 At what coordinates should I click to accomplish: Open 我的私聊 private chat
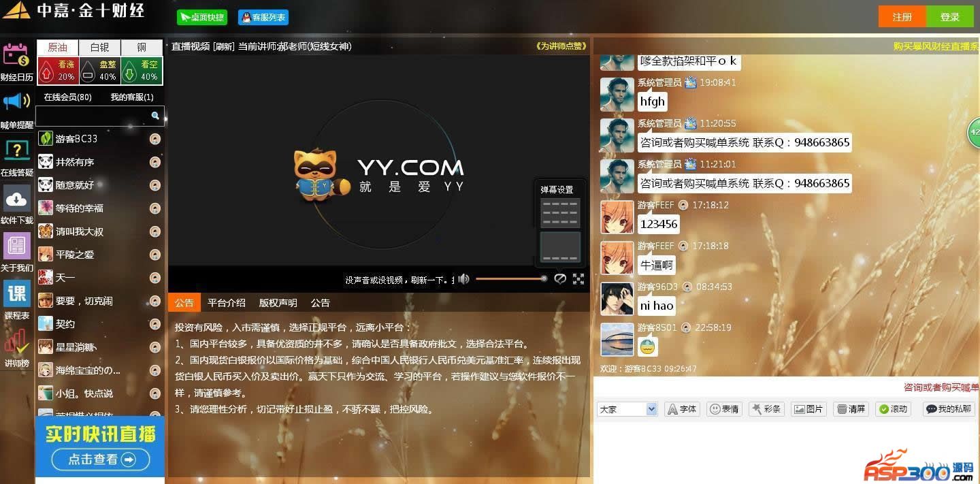click(949, 409)
